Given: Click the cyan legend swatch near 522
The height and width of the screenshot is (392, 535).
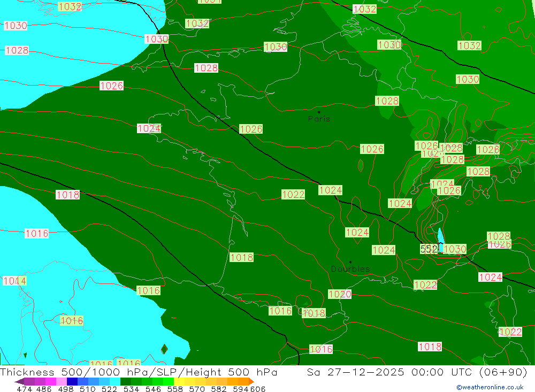Looking at the screenshot, I should click(x=115, y=381).
